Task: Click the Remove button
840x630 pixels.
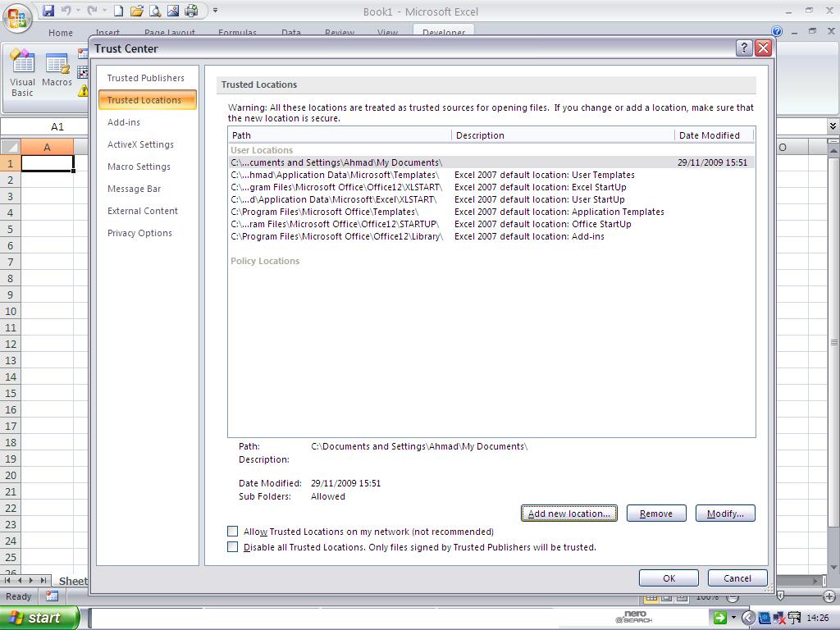Action: point(656,514)
